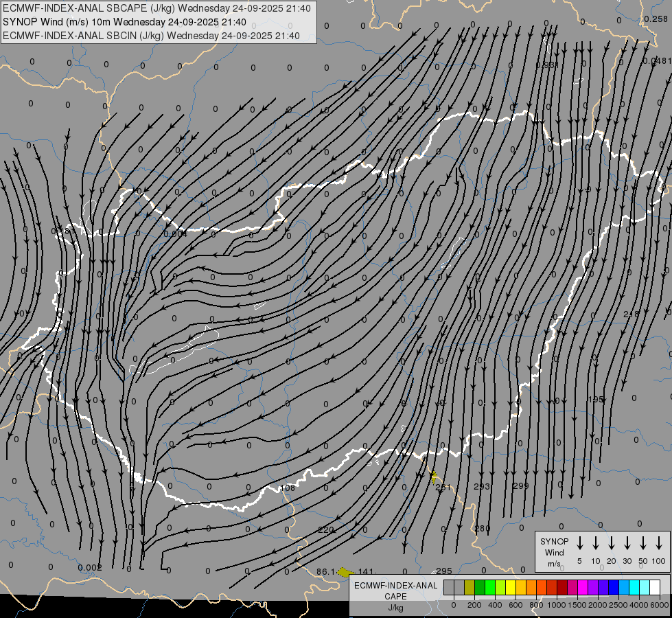The width and height of the screenshot is (672, 618).
Task: Click the wind legend arrow above 20
Action: [612, 543]
